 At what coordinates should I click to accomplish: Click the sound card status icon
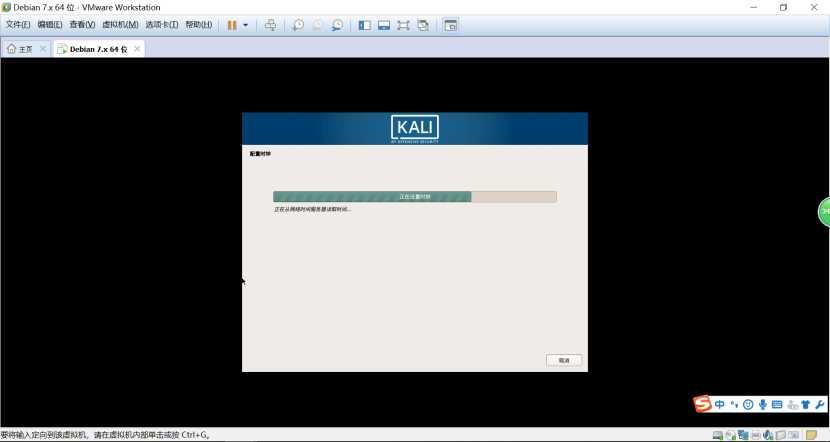coord(768,435)
